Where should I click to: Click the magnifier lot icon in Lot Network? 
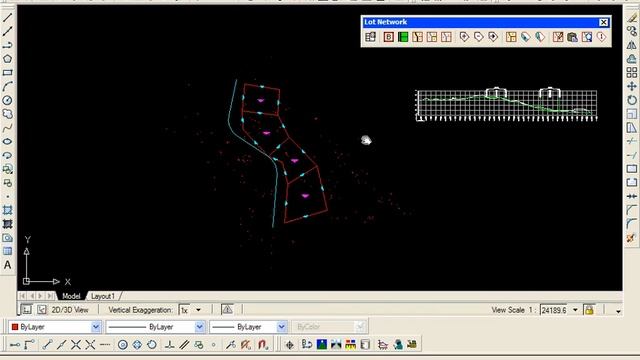[x=587, y=37]
